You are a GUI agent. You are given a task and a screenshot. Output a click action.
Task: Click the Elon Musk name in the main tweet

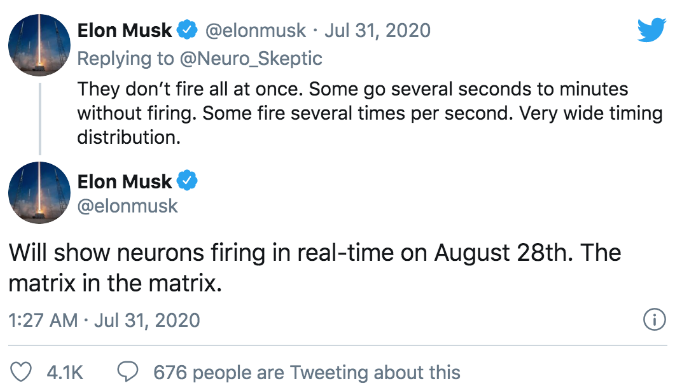124,181
